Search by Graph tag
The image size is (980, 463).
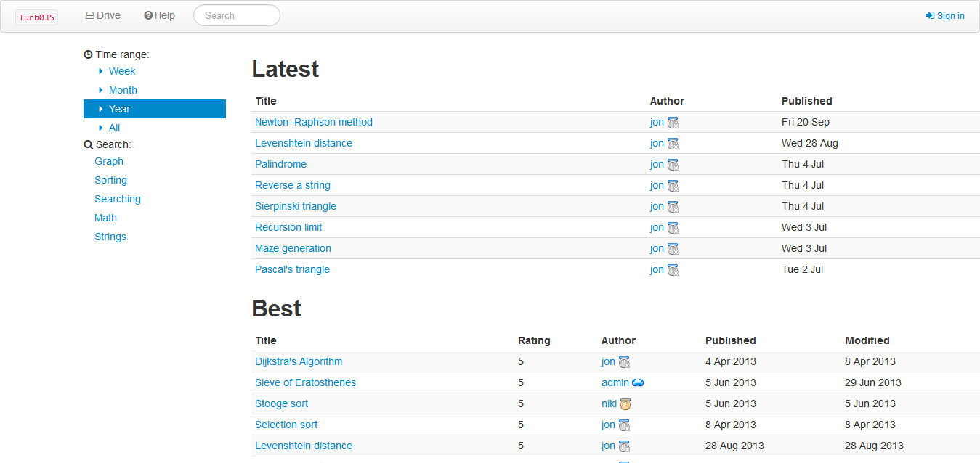109,161
